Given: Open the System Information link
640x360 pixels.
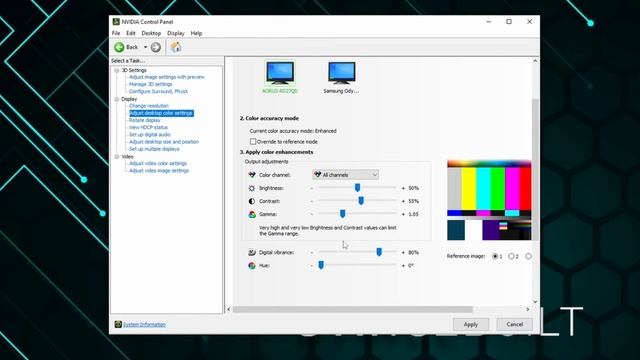Looking at the screenshot, I should [x=144, y=324].
